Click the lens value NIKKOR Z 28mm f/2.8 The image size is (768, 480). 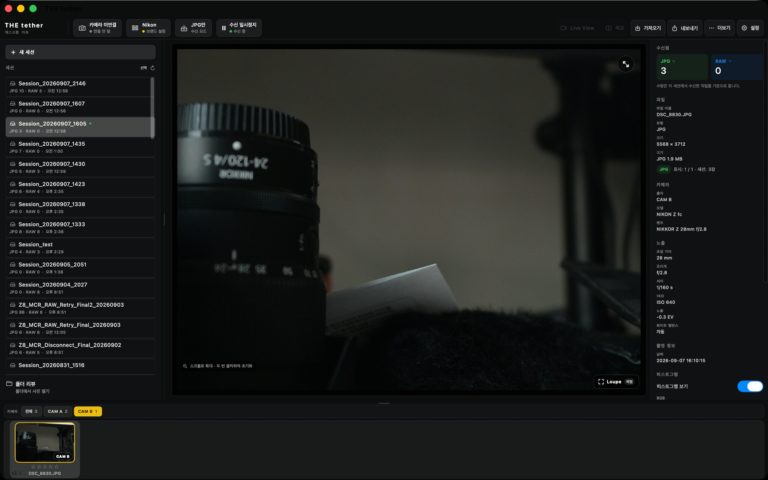[681, 229]
